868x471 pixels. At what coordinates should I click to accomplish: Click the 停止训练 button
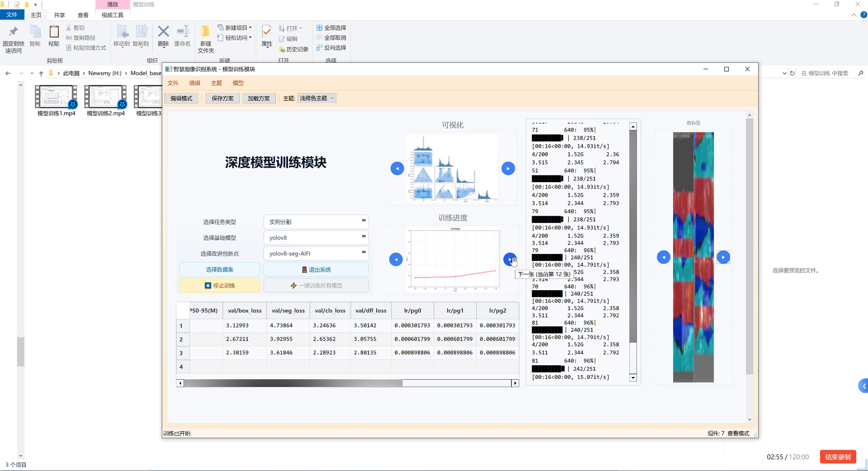tap(220, 285)
